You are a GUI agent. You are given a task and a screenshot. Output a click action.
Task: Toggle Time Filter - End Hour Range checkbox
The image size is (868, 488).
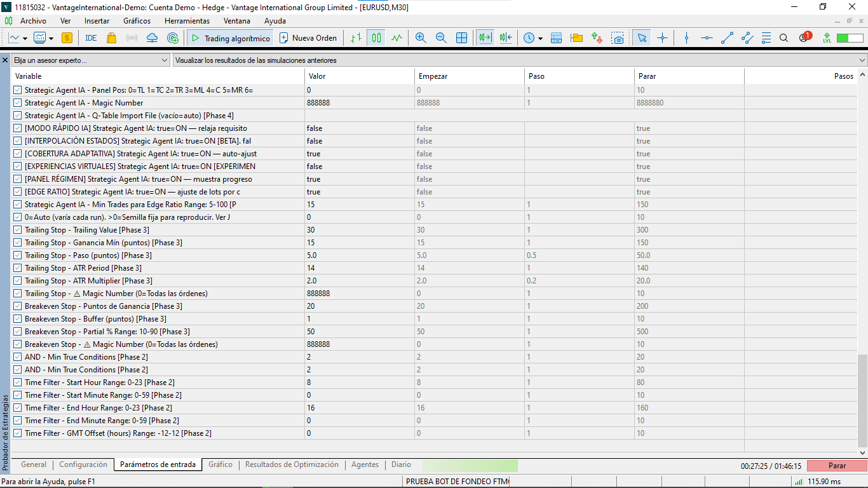coord(18,408)
